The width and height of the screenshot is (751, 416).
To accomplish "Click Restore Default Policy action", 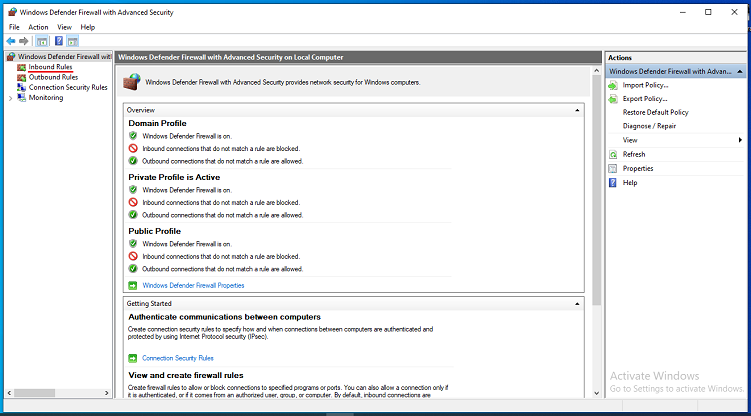I will [x=655, y=112].
